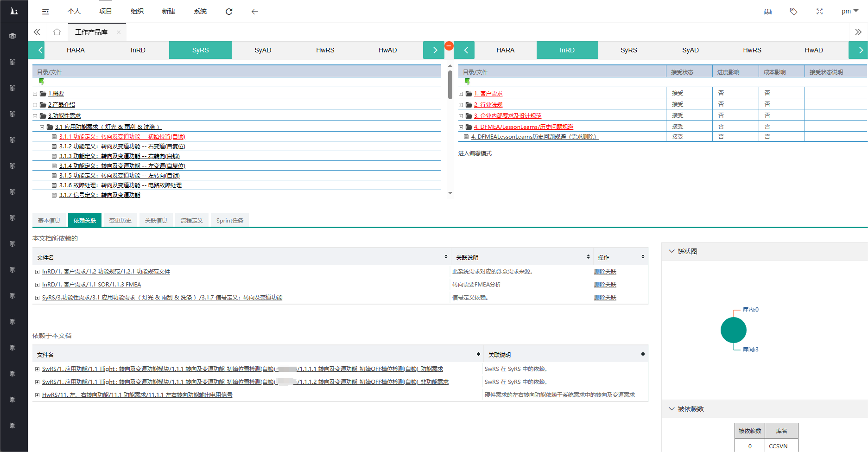Click the home icon beside 工作产品库 tab
This screenshot has height=452, width=868.
tap(57, 32)
